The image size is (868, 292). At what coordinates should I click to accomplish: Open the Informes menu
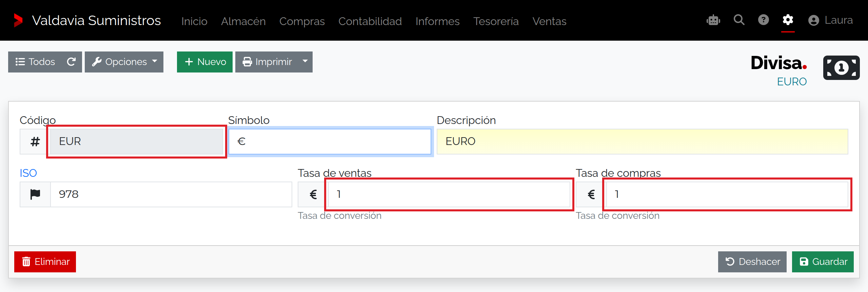coord(438,21)
